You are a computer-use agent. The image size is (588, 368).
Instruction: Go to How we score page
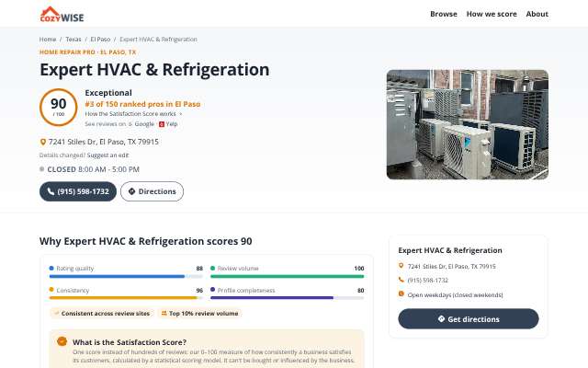(492, 14)
